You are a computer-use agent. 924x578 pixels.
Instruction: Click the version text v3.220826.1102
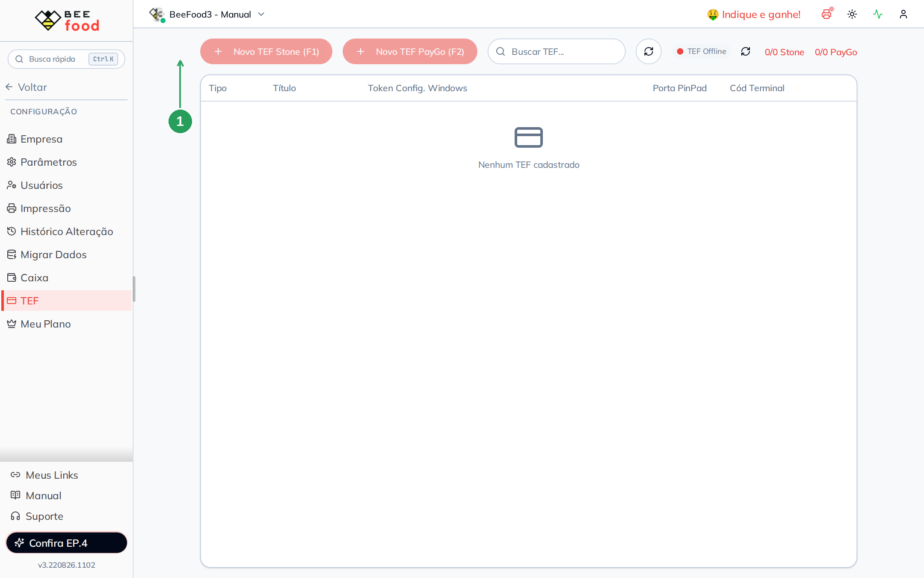pos(66,565)
